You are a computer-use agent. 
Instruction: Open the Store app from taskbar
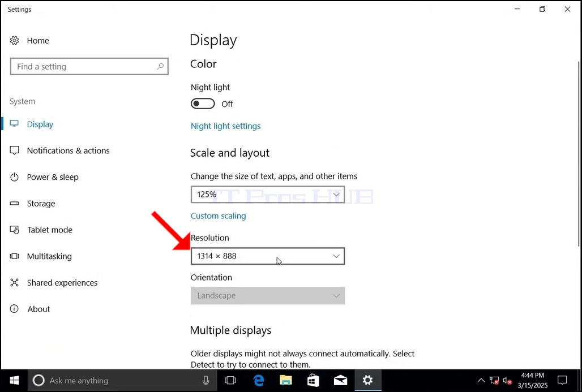tap(313, 380)
